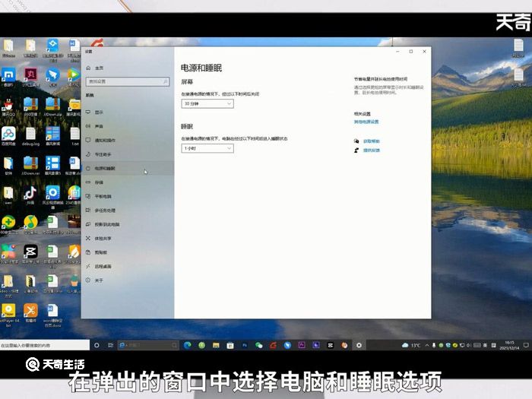Open Task View on the taskbar
The width and height of the screenshot is (532, 399).
(111, 345)
